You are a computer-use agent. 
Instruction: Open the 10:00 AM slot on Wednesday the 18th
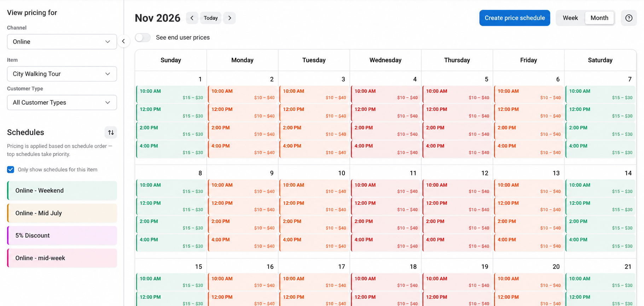click(385, 282)
